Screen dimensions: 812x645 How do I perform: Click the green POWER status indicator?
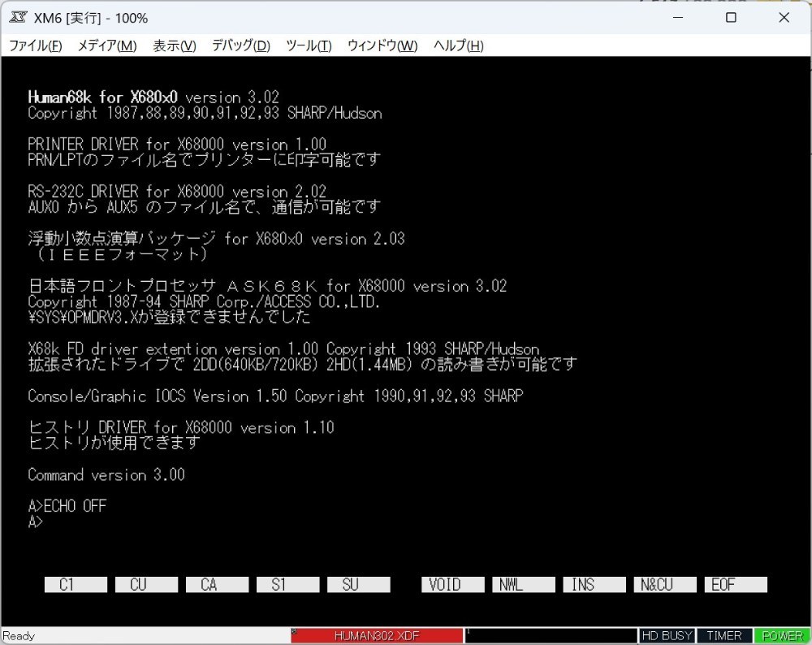(x=782, y=636)
